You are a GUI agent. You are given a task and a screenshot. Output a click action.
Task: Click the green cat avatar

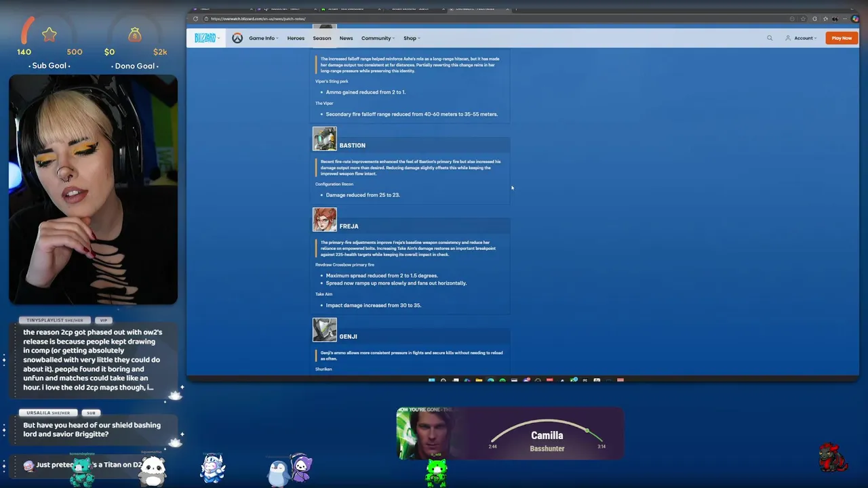[435, 472]
